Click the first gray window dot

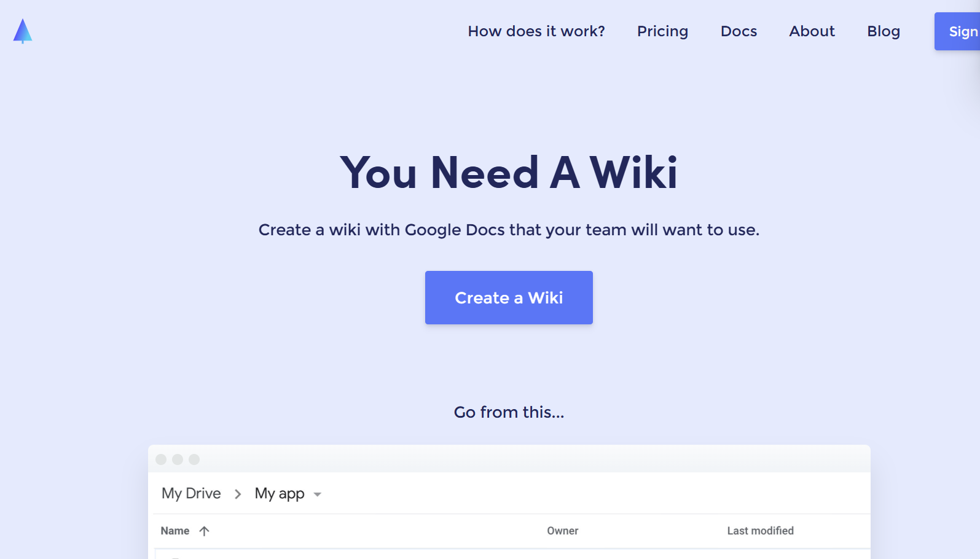pyautogui.click(x=161, y=459)
